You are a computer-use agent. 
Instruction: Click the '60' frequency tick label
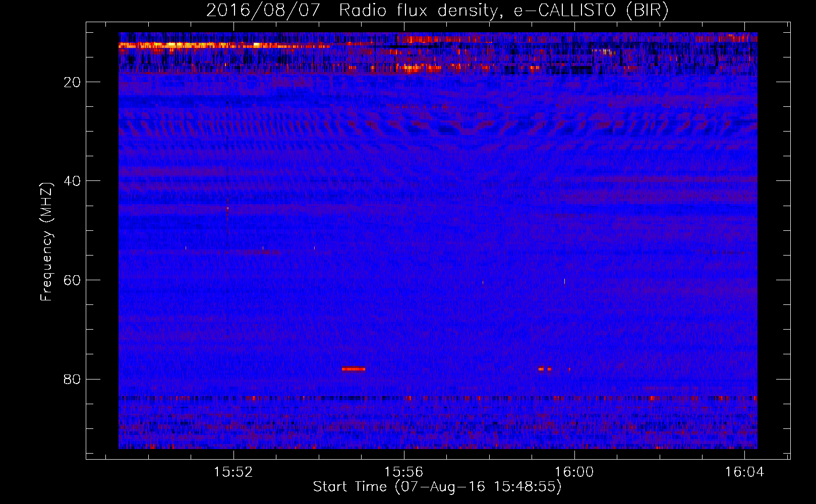point(73,280)
